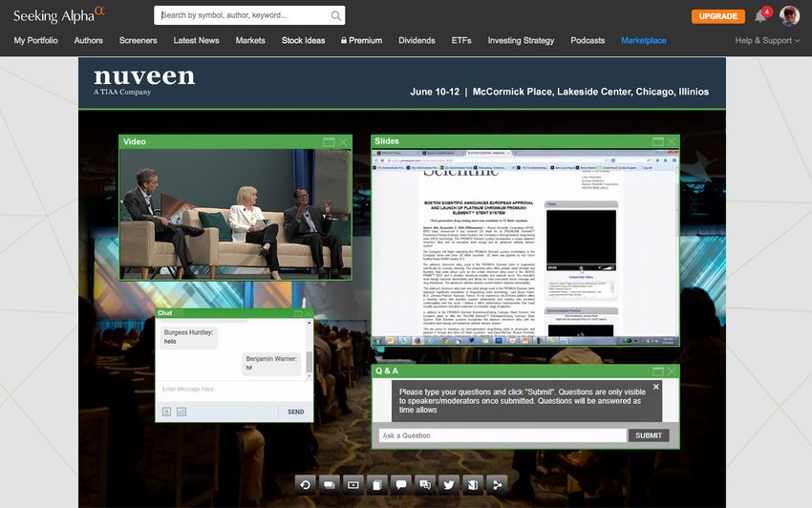Close the Video panel
Viewport: 812px width, 508px height.
[343, 142]
